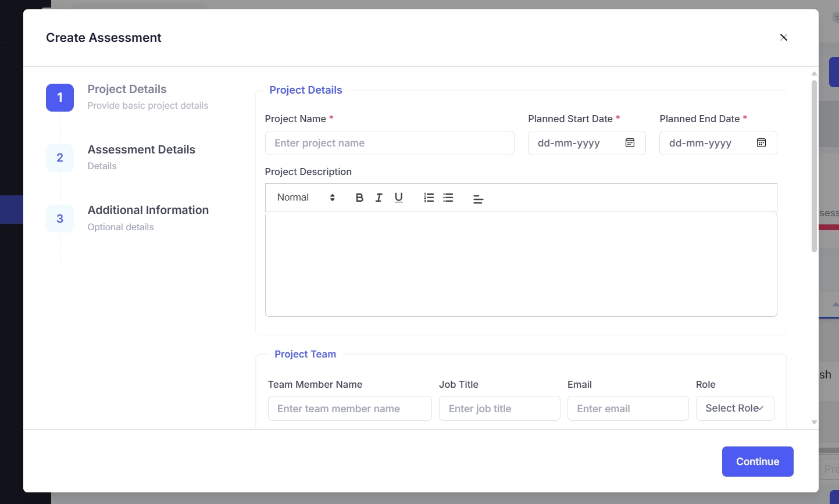Open the Select Role dropdown
The height and width of the screenshot is (504, 839).
pos(734,409)
